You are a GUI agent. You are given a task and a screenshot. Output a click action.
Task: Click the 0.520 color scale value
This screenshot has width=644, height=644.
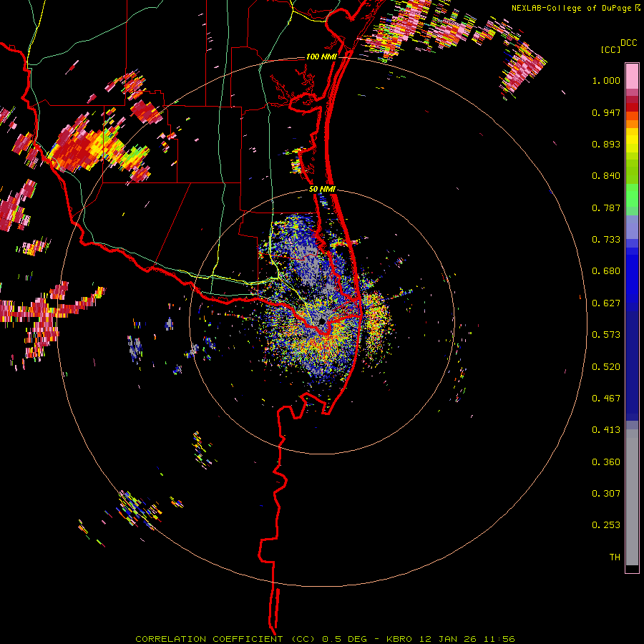tap(606, 367)
